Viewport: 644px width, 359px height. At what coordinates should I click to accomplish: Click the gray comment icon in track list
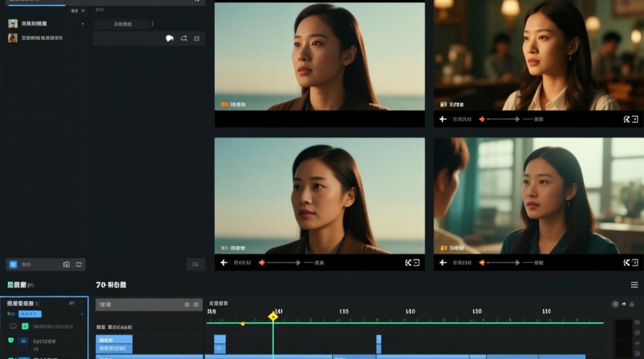coord(13,326)
